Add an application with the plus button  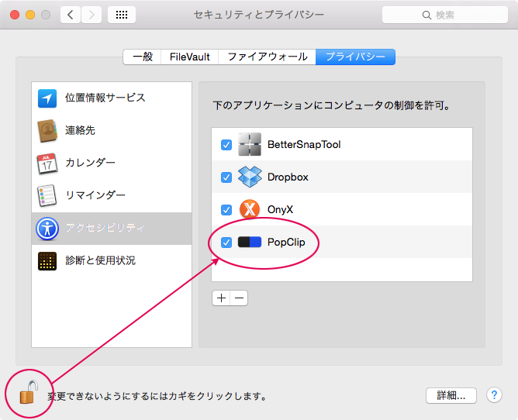tap(221, 298)
